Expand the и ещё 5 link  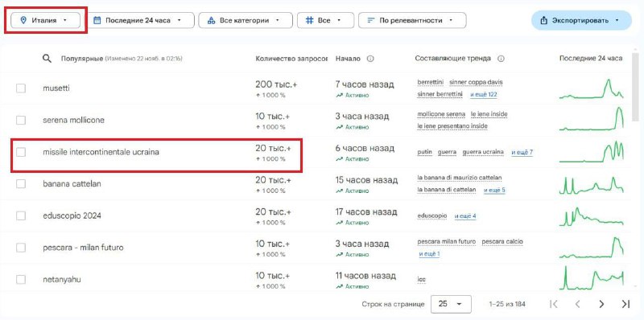coord(494,191)
